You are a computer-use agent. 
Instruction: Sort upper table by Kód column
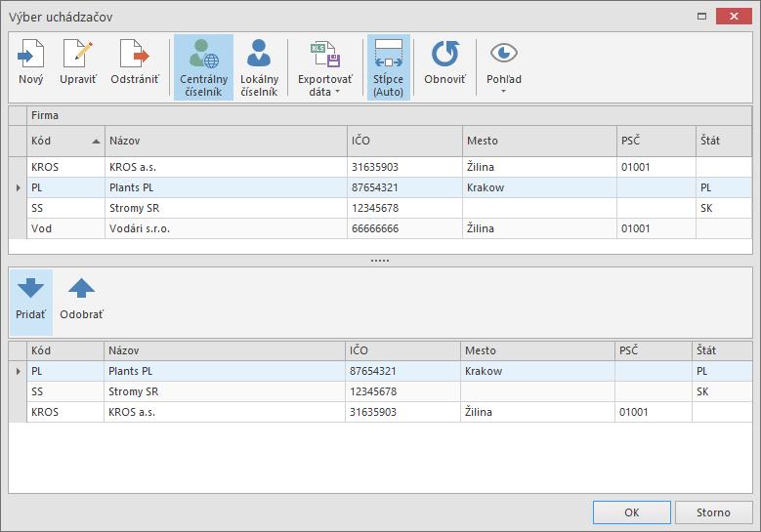(65, 141)
